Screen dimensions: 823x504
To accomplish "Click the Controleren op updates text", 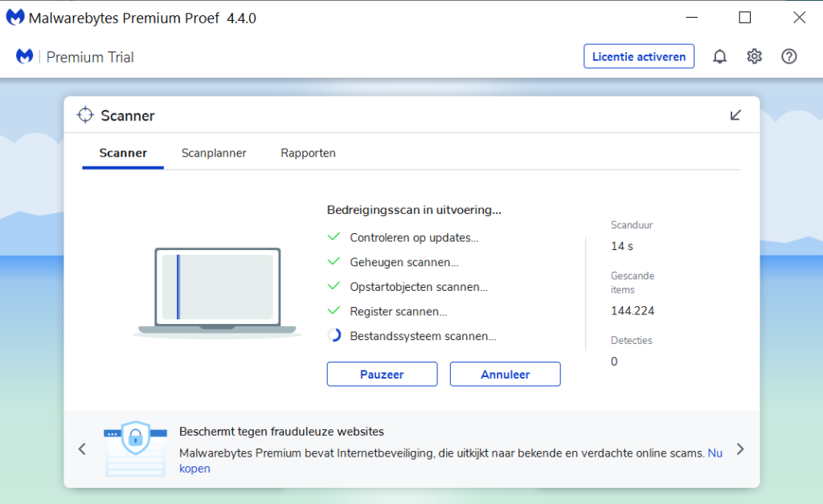I will coord(414,237).
